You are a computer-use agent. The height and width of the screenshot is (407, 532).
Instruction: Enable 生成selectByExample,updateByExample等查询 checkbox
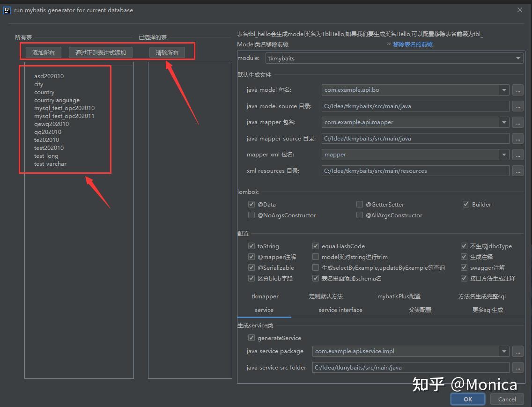(x=316, y=268)
